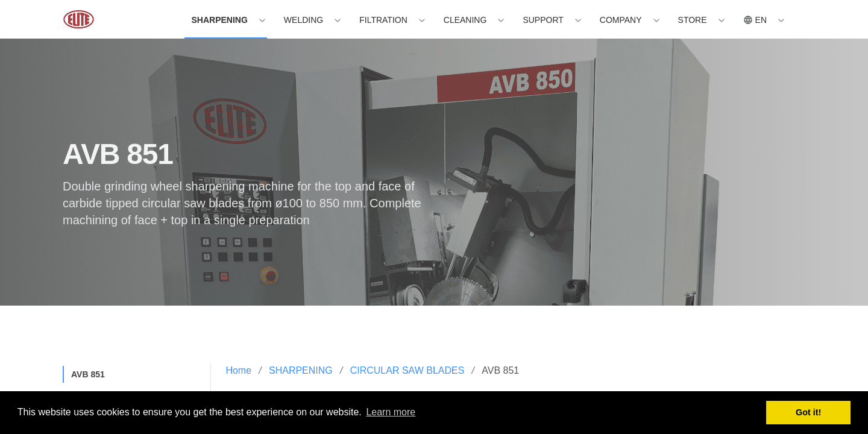The width and height of the screenshot is (868, 434).
Task: Open the WELDING navigation menu
Action: pos(303,20)
